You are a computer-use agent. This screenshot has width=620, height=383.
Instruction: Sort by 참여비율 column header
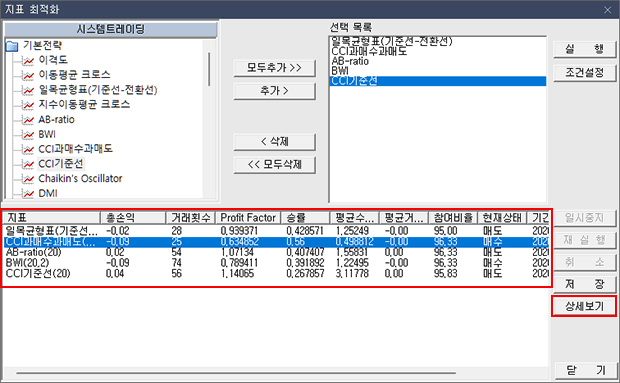pos(453,218)
